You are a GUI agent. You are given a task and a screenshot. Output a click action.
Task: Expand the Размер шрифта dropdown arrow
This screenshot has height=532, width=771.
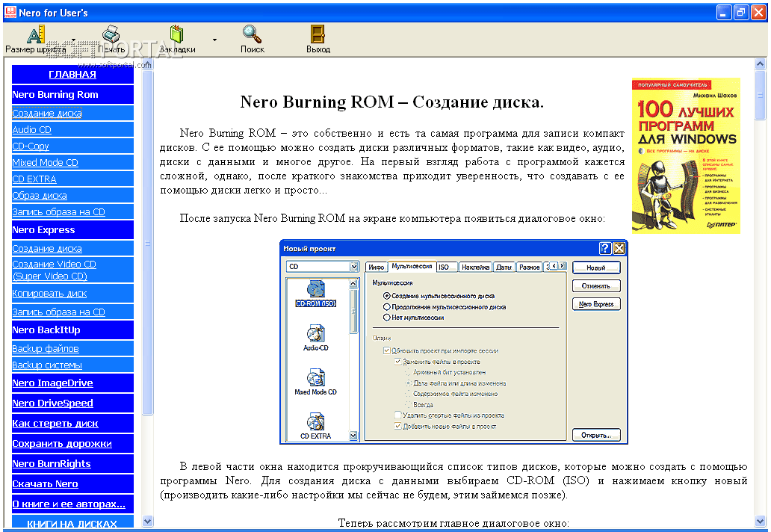click(73, 40)
